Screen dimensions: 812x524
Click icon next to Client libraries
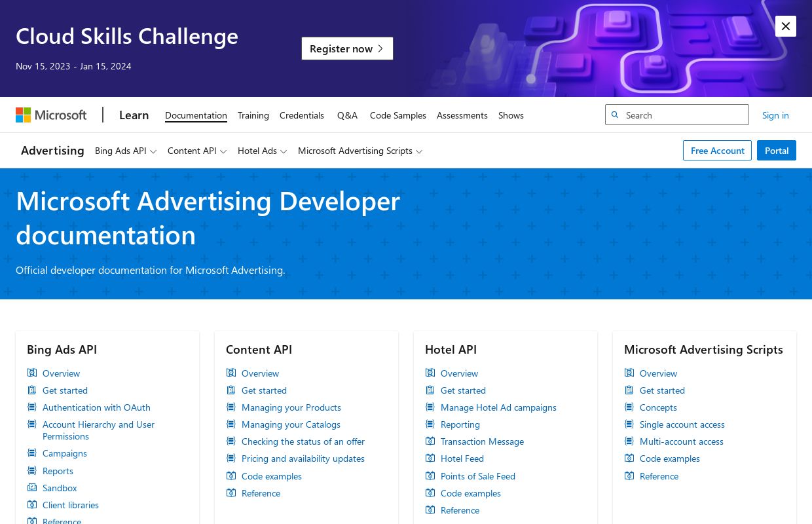point(32,504)
